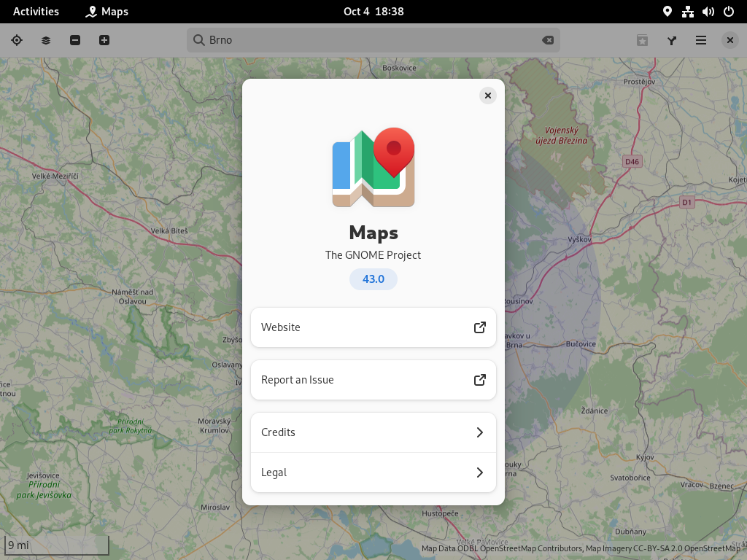Click the Náměšť nad Oslavou label
Viewport: 747px width, 560px height.
tap(133, 297)
